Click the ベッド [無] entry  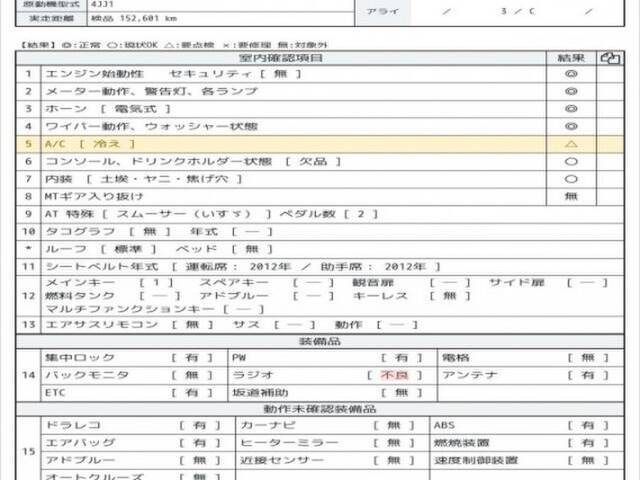pyautogui.click(x=224, y=249)
